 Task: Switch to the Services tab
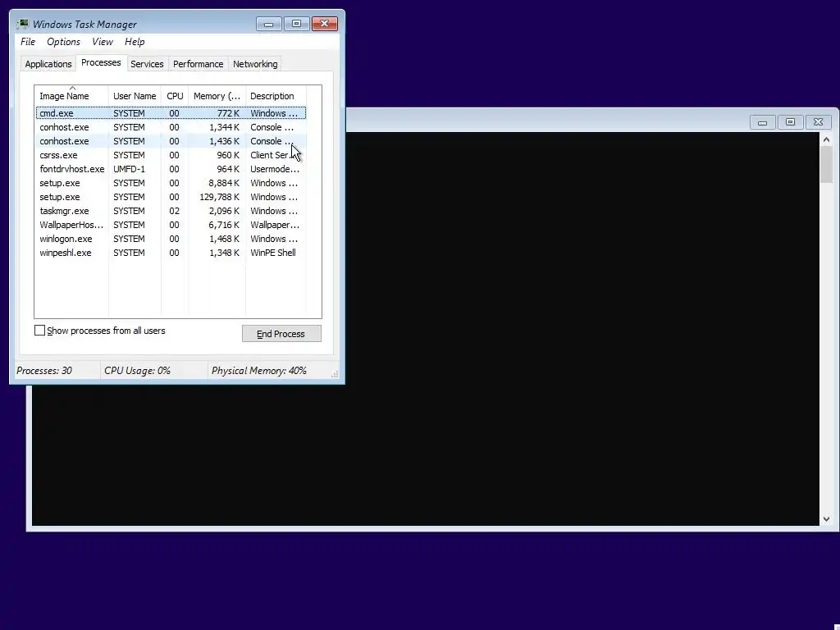click(x=147, y=64)
